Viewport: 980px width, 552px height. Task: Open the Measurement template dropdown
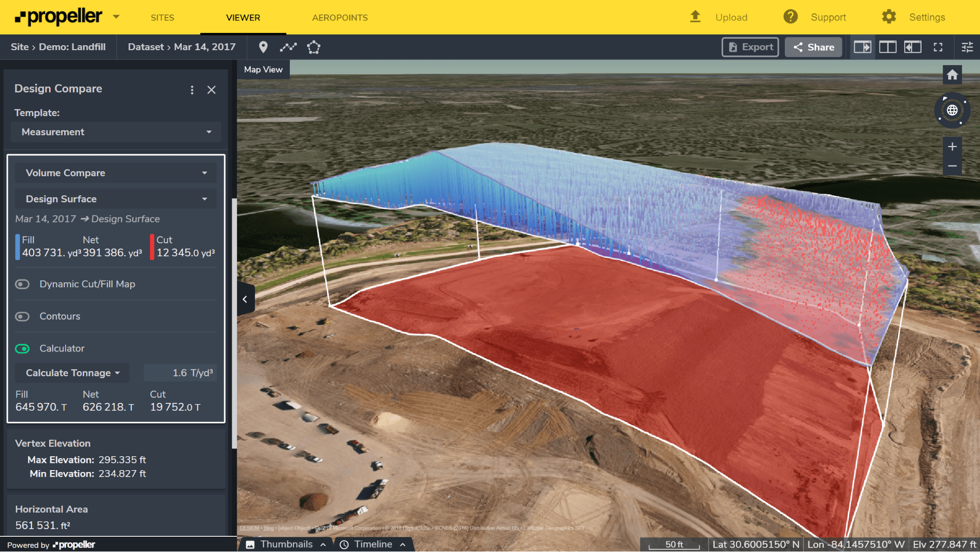click(116, 131)
